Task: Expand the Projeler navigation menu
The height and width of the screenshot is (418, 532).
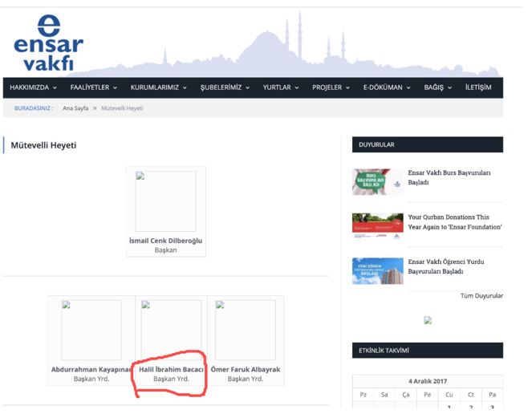Action: [331, 87]
